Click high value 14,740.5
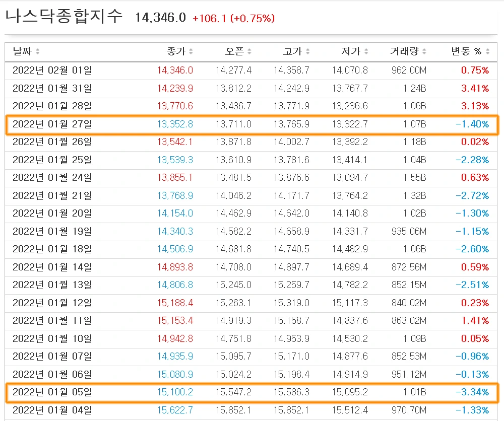 [291, 249]
